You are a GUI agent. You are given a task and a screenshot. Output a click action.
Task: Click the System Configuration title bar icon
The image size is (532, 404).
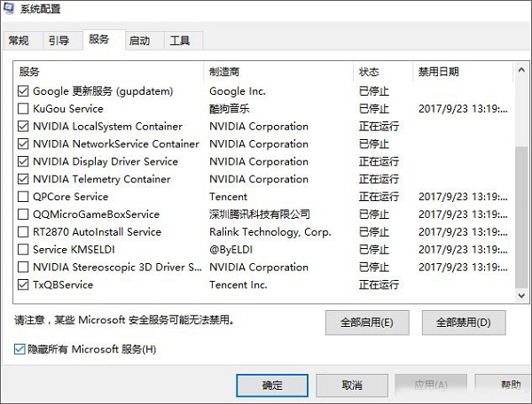(8, 8)
